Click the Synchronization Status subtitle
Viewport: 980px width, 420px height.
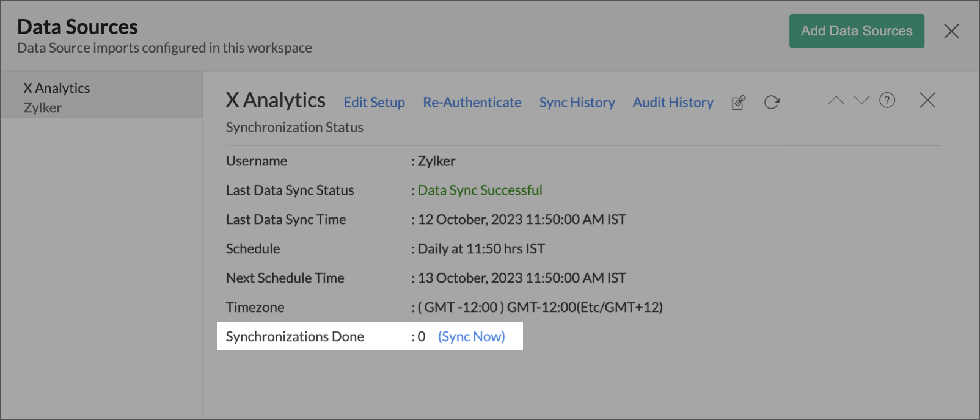tap(294, 128)
